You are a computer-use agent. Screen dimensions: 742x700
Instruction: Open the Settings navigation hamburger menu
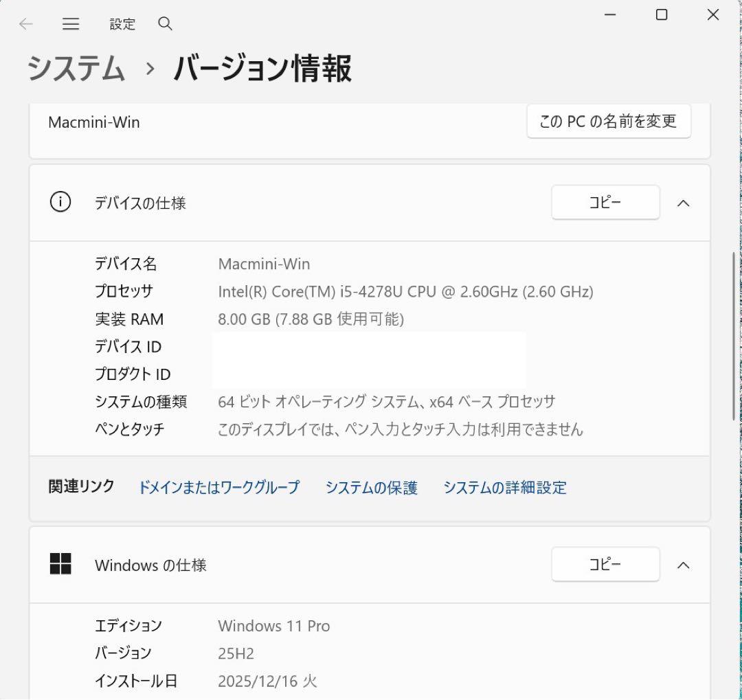point(70,23)
